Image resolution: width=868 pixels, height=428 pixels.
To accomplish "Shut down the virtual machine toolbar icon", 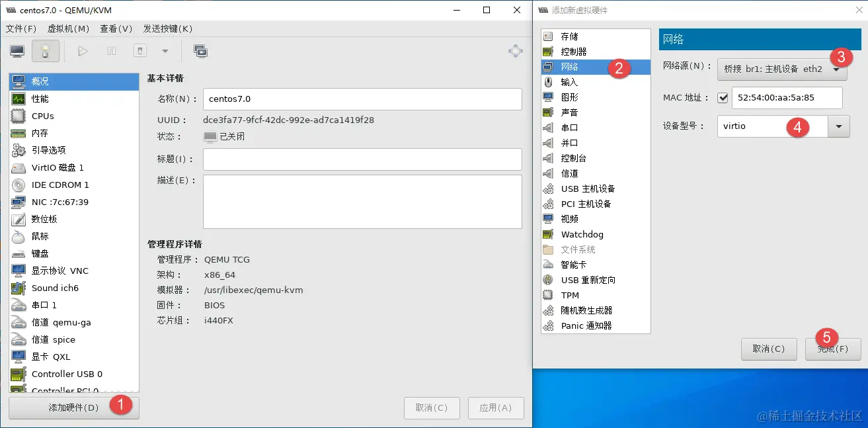I will [140, 51].
